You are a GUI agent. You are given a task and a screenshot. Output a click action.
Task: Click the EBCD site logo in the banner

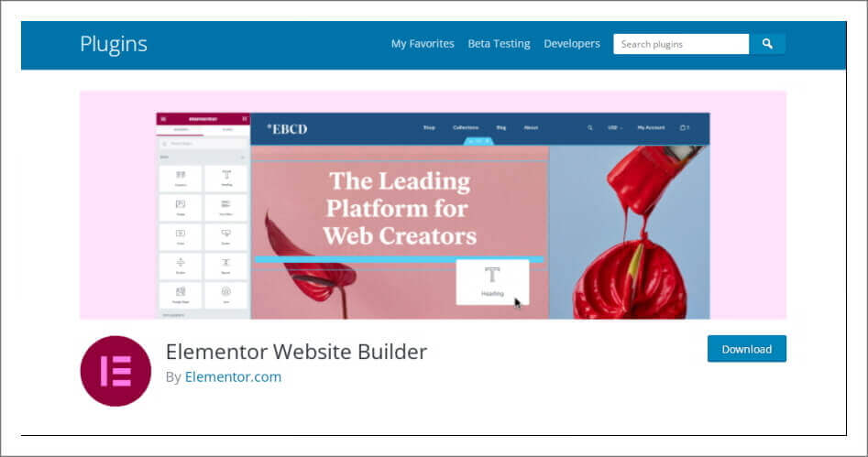click(x=287, y=129)
